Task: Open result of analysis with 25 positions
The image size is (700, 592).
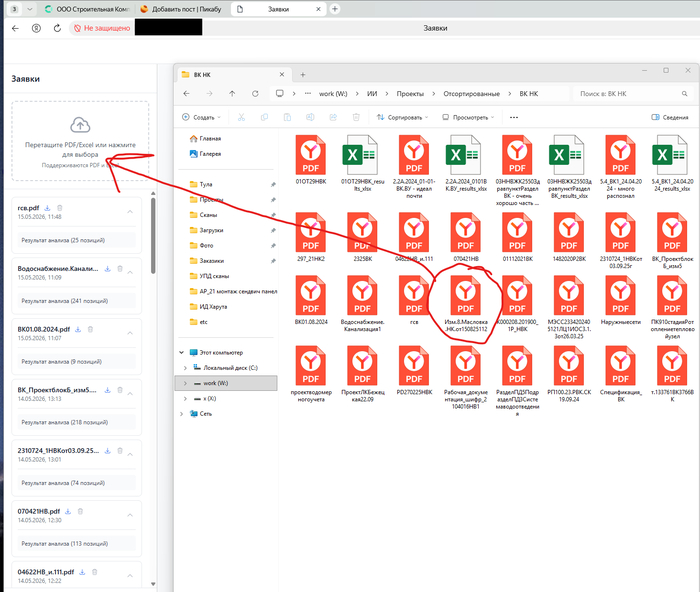Action: [76, 240]
